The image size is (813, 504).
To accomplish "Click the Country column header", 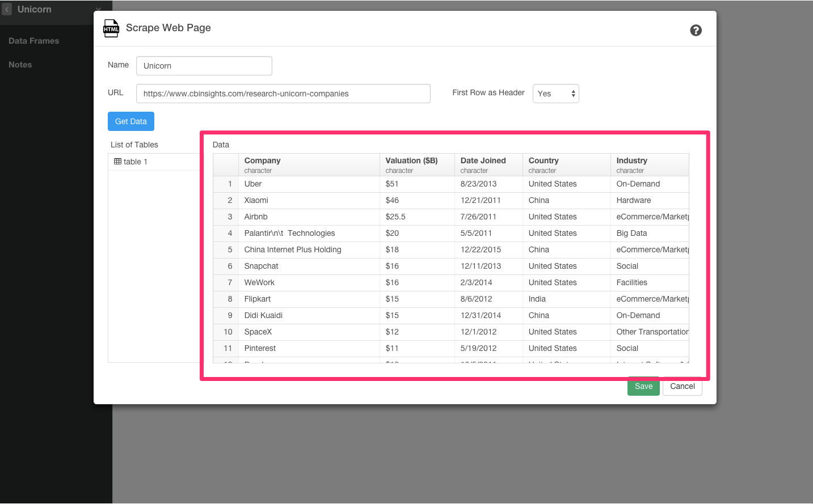I will pyautogui.click(x=566, y=165).
